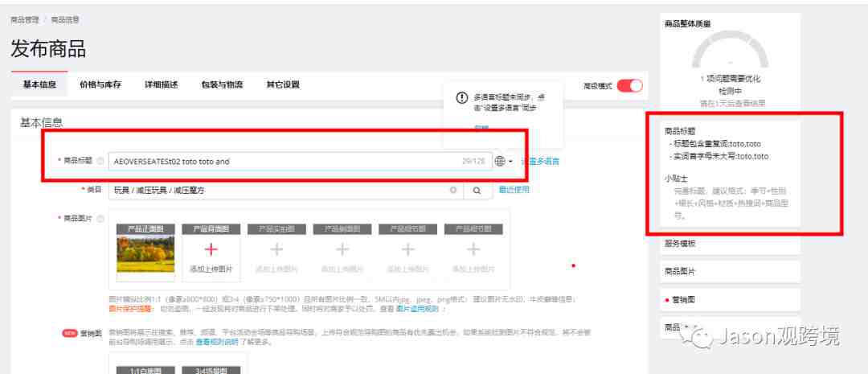Select the uploaded 产品正面图 landscape thumbnail

tap(145, 254)
